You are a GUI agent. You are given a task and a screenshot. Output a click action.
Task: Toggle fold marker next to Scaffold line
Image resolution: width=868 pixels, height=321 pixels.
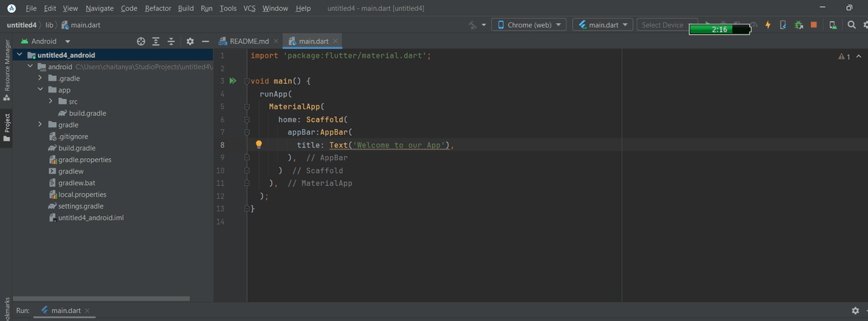(x=247, y=119)
